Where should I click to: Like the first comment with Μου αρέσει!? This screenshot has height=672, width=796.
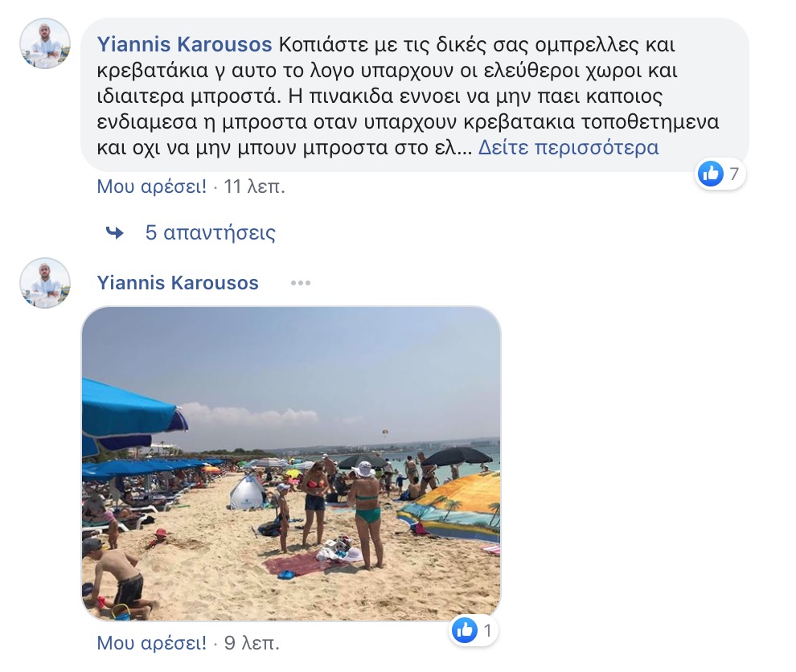pyautogui.click(x=151, y=186)
